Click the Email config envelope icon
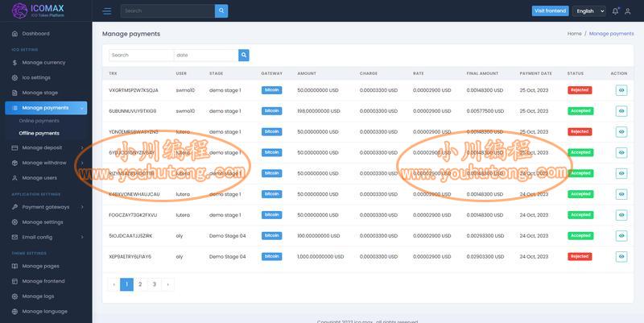This screenshot has width=644, height=323. [14, 237]
